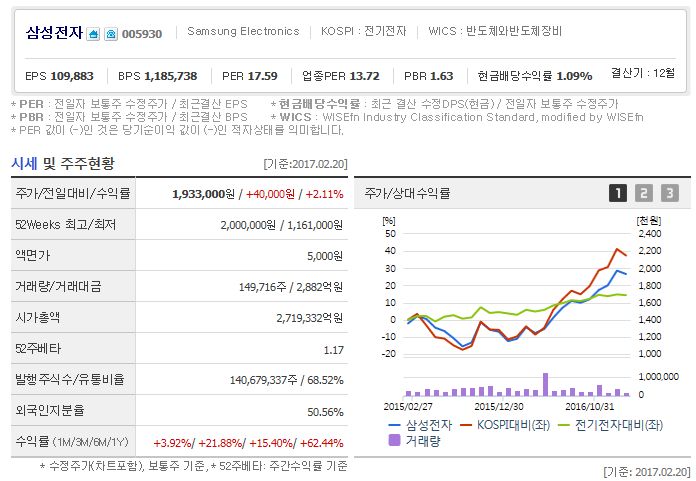
Task: Select EPS value 109,883
Action: pos(72,76)
